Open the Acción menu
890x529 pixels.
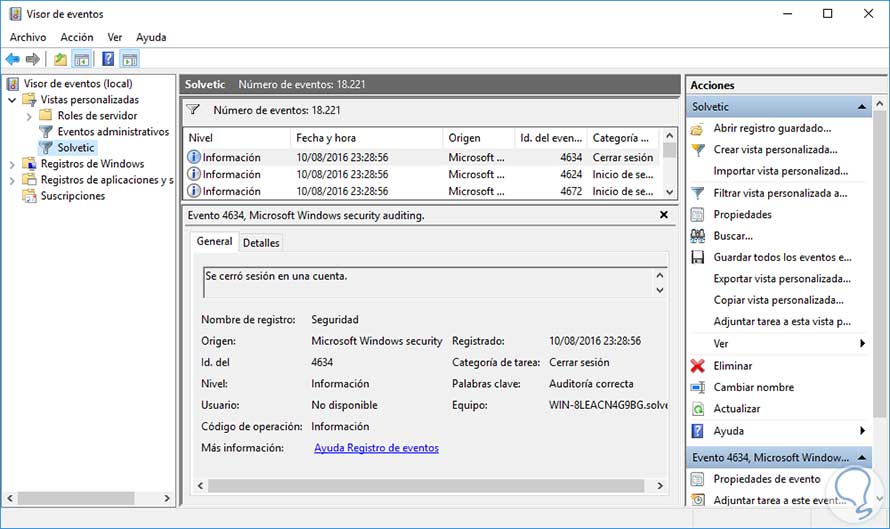click(76, 37)
